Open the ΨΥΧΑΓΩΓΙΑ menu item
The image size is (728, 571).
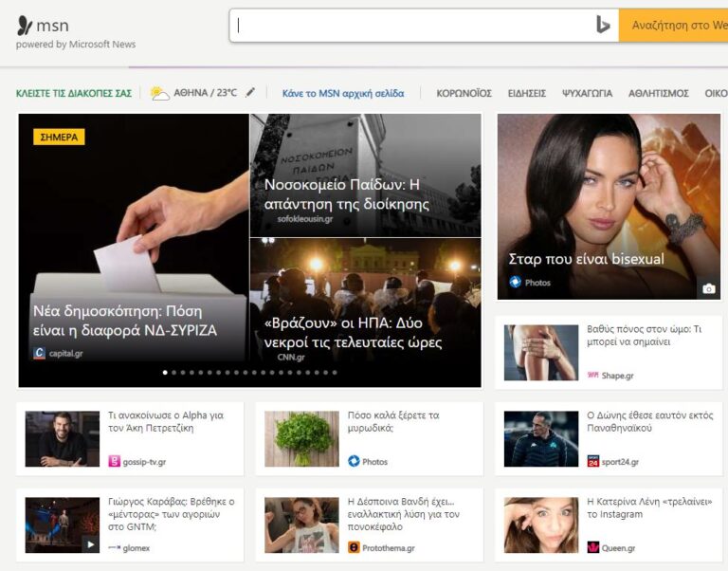[x=588, y=93]
